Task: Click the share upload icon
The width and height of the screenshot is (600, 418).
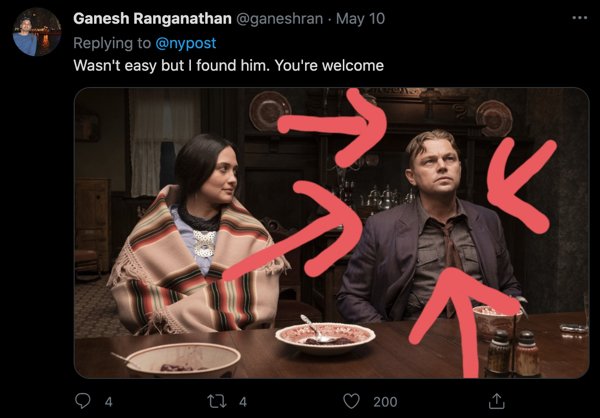Action: (494, 401)
